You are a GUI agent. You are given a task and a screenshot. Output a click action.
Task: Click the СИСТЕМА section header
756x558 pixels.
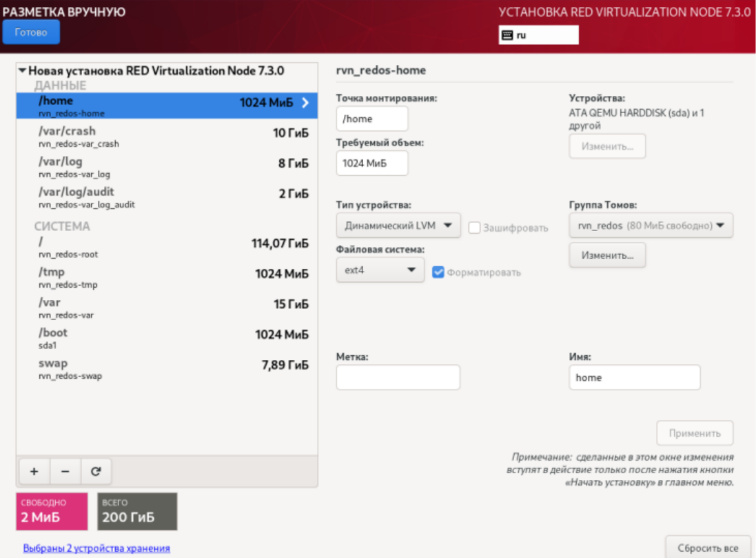[62, 226]
